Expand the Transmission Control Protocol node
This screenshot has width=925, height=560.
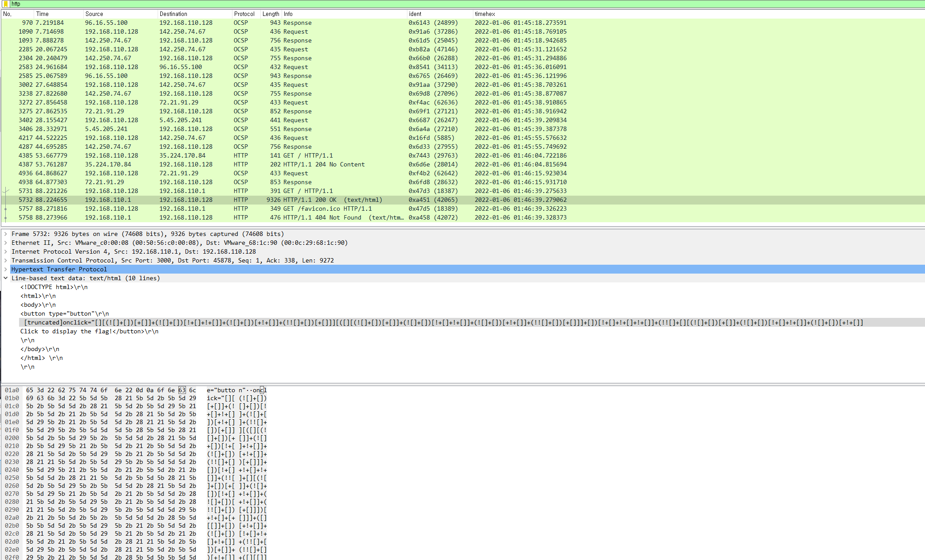pyautogui.click(x=5, y=260)
